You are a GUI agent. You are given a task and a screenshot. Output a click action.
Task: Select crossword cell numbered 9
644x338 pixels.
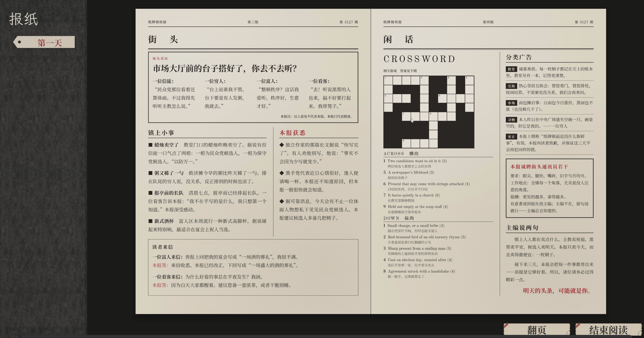click(406, 143)
